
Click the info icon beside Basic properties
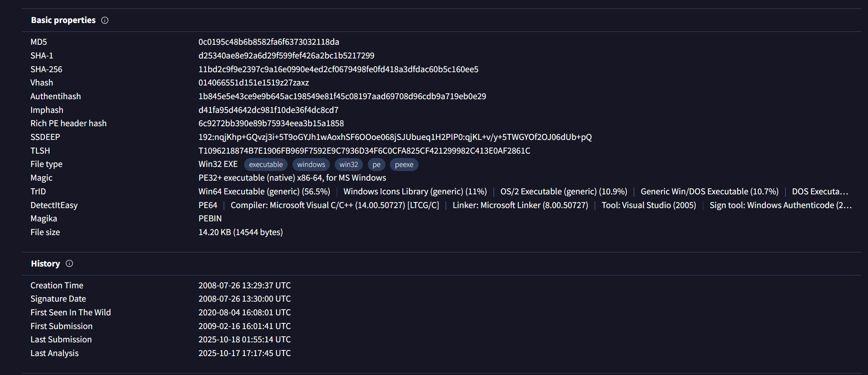tap(105, 20)
